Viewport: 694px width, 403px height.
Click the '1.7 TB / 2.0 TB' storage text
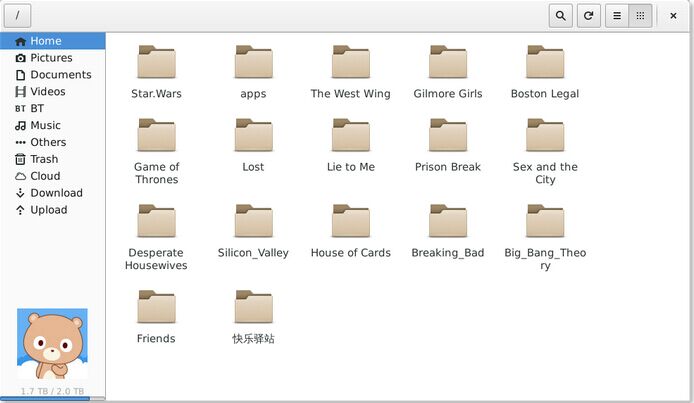[52, 391]
